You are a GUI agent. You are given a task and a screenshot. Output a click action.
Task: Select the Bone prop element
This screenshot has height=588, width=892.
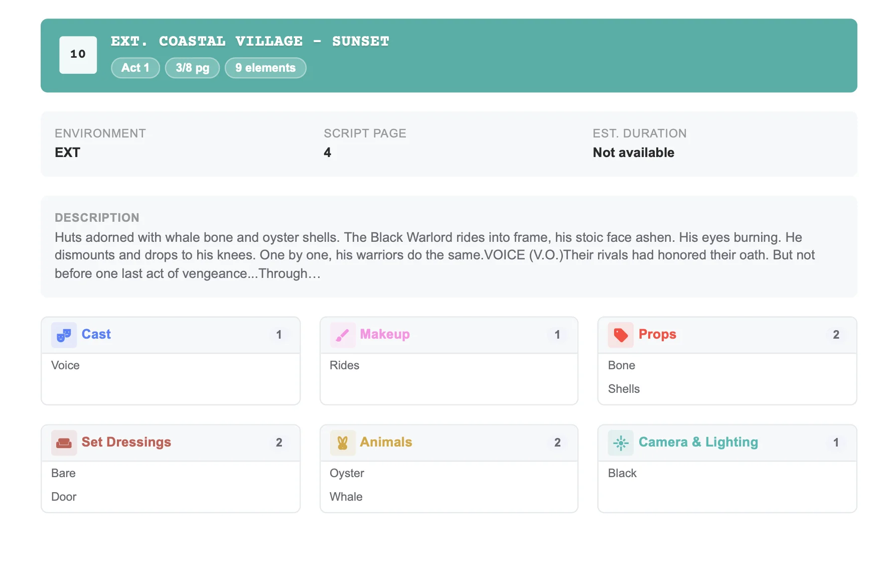pyautogui.click(x=621, y=365)
